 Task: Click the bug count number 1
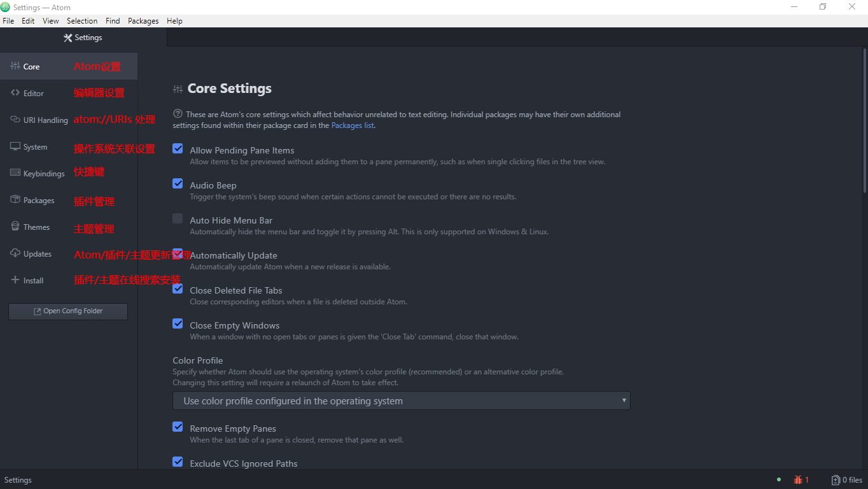tap(807, 480)
